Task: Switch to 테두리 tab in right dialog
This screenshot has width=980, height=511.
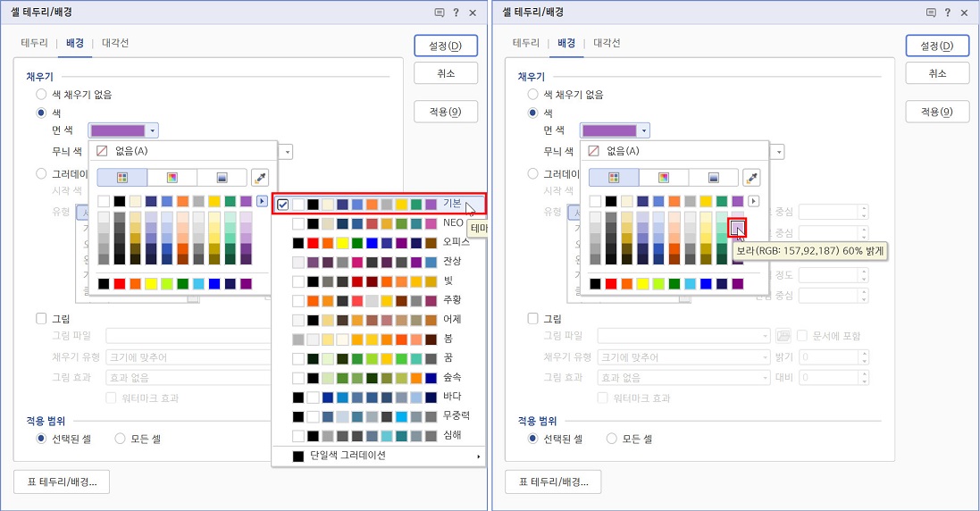Action: click(x=526, y=43)
